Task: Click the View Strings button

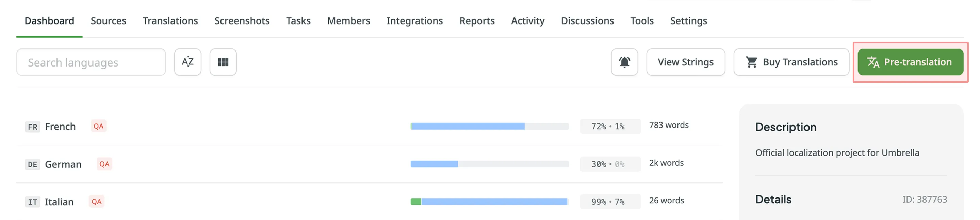Action: [x=686, y=62]
